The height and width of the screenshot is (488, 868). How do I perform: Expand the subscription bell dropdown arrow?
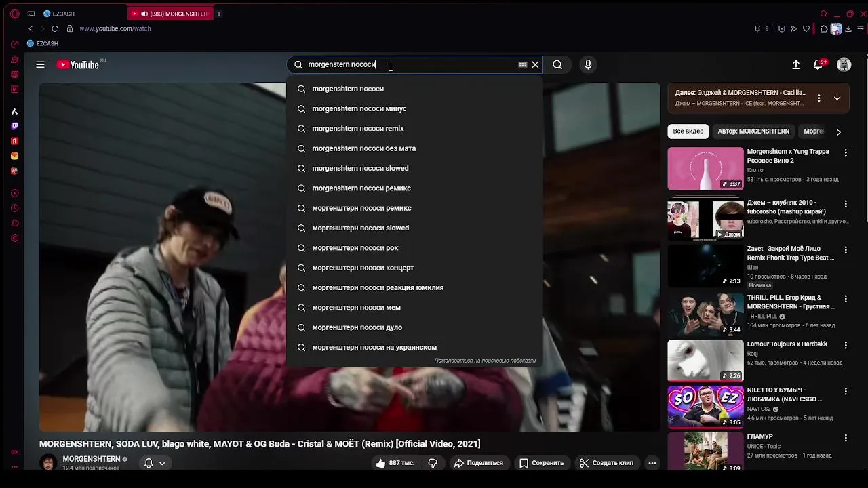162,463
